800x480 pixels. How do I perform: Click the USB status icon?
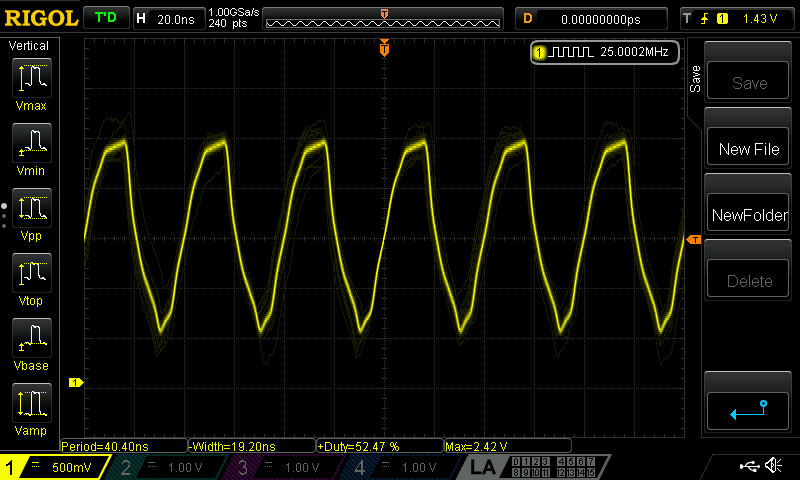748,466
